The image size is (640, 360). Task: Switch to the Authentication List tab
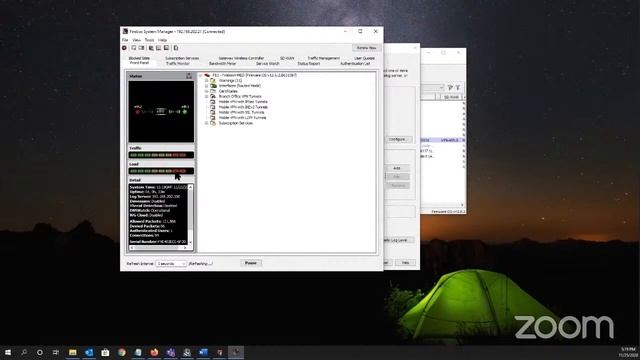point(355,63)
